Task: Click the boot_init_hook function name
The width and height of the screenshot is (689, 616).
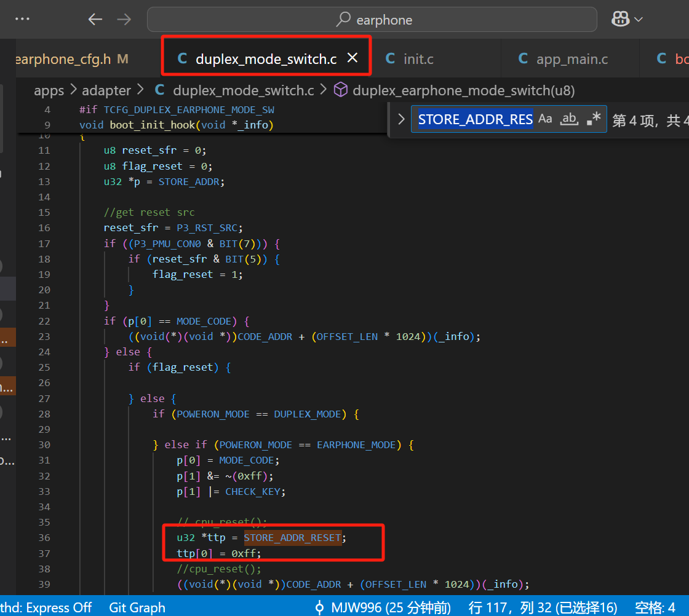Action: point(152,125)
